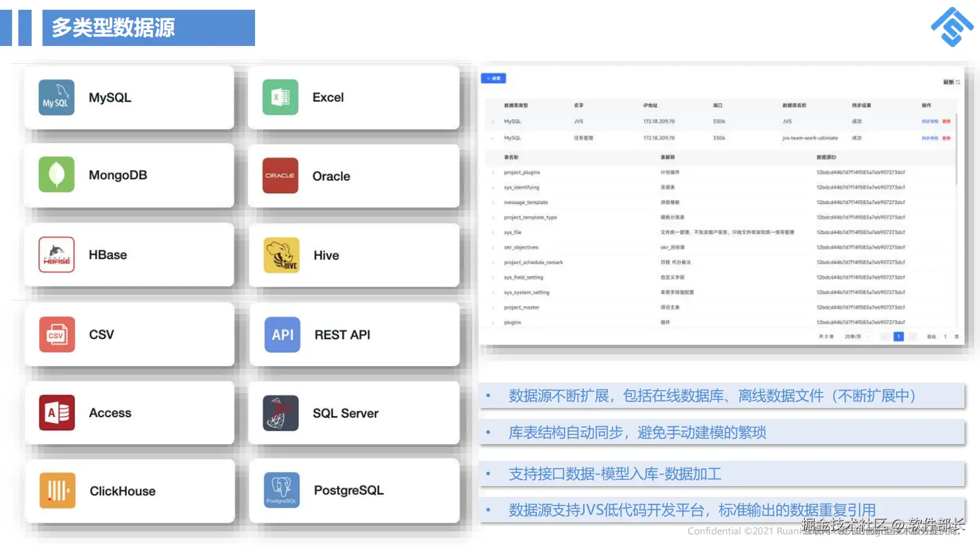Click the plugins table name
The image size is (980, 547).
[x=512, y=322]
